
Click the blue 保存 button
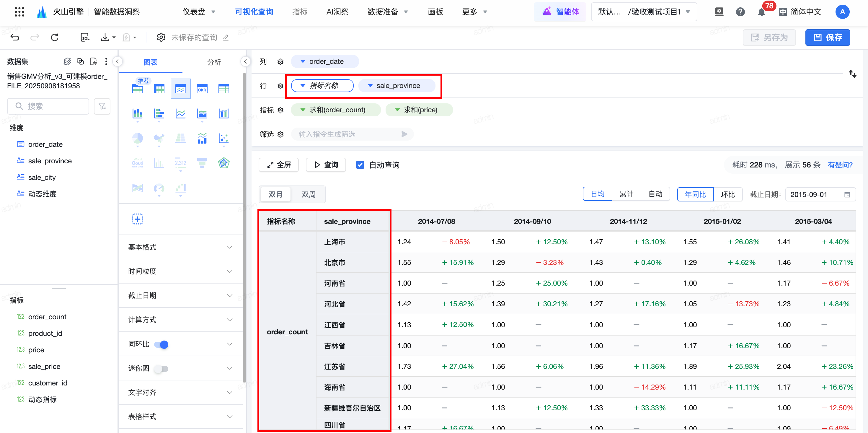click(x=827, y=38)
